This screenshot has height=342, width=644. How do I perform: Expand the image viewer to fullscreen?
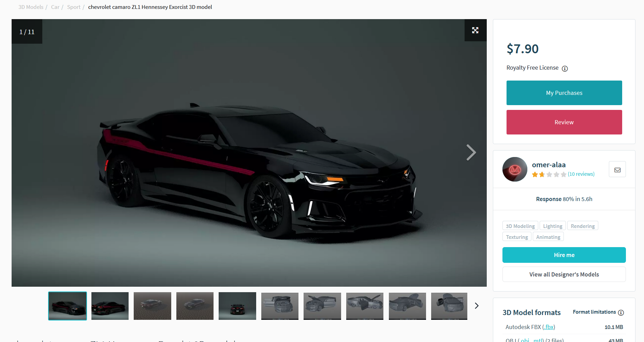point(475,30)
